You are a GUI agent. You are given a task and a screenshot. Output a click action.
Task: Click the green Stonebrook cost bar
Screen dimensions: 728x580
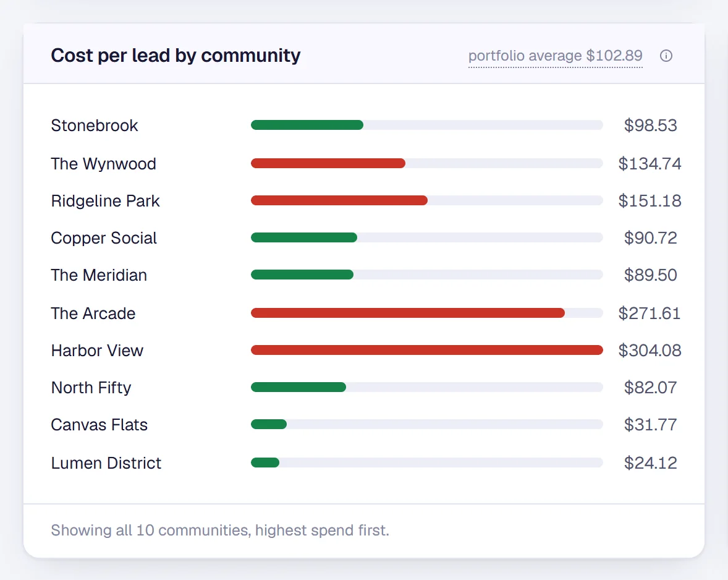(x=307, y=125)
